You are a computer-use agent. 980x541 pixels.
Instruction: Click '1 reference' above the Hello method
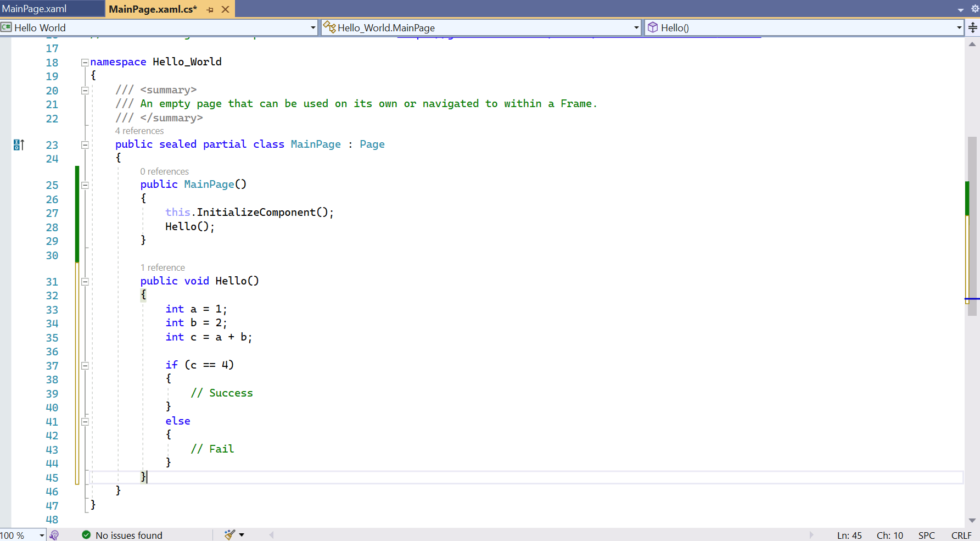[x=163, y=267]
